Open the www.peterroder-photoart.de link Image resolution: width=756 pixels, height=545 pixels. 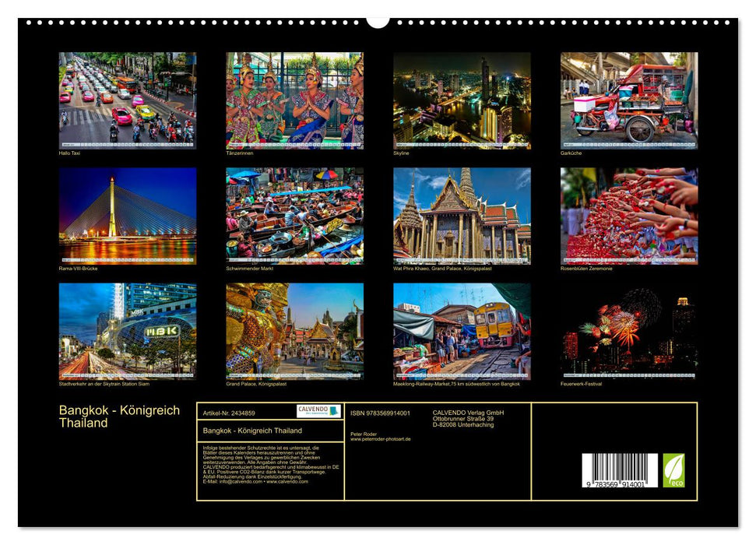(381, 439)
